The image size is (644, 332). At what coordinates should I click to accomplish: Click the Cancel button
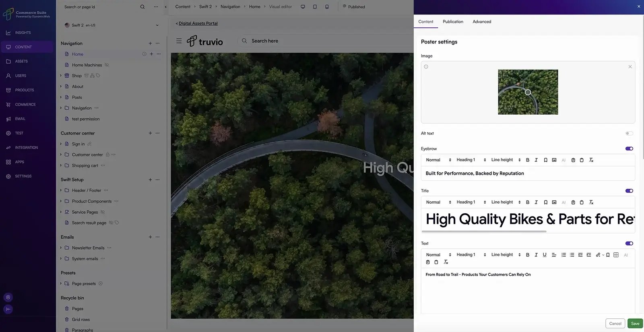(x=615, y=324)
